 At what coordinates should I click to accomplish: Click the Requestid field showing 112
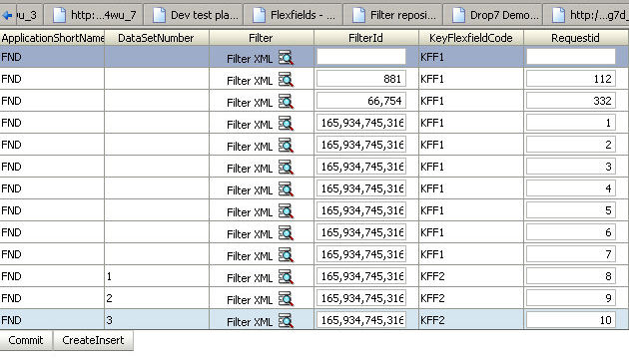pyautogui.click(x=571, y=79)
